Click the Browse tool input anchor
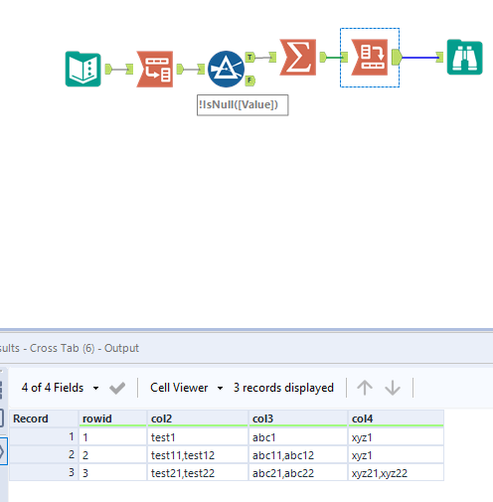Image resolution: width=493 pixels, height=502 pixels. click(440, 57)
